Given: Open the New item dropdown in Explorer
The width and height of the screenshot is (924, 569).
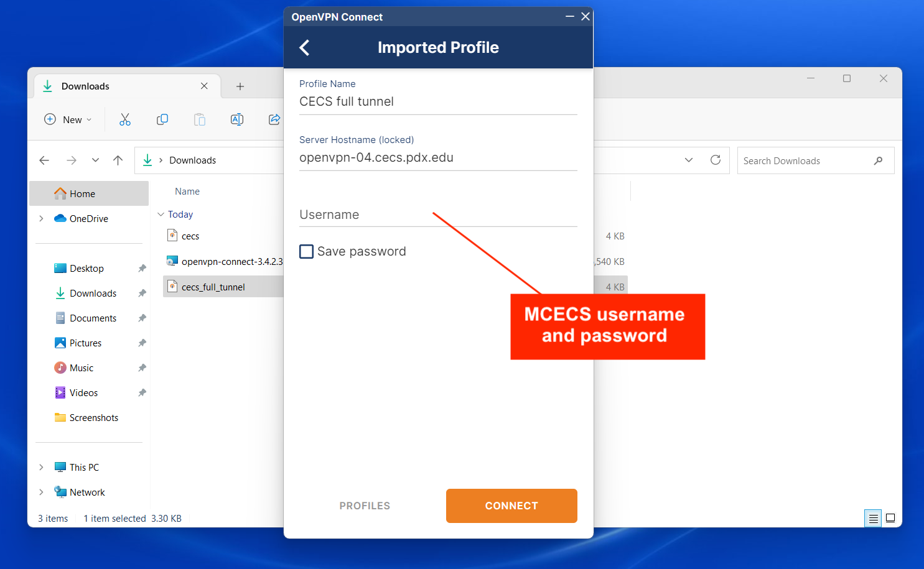Looking at the screenshot, I should (68, 119).
